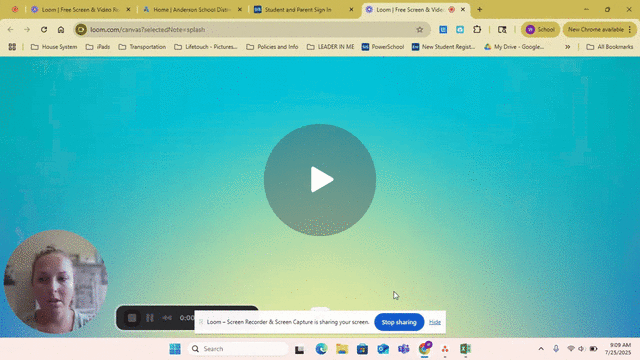The image size is (640, 360).
Task: Open the Transportation bookmarks folder
Action: pyautogui.click(x=142, y=47)
